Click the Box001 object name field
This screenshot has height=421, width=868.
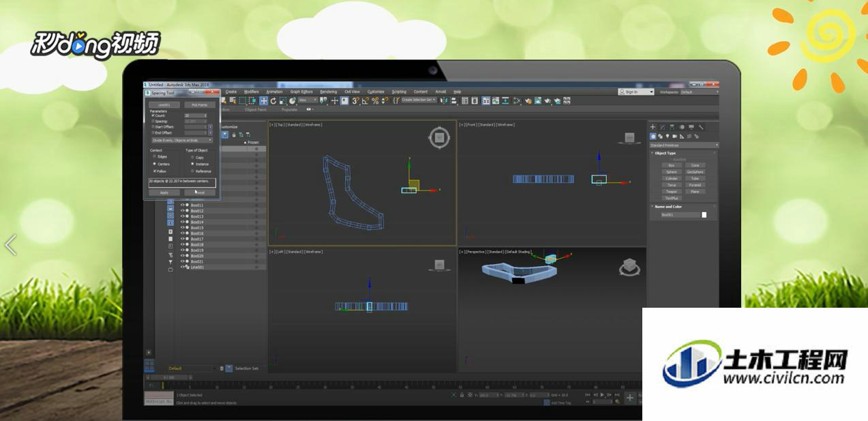(680, 215)
